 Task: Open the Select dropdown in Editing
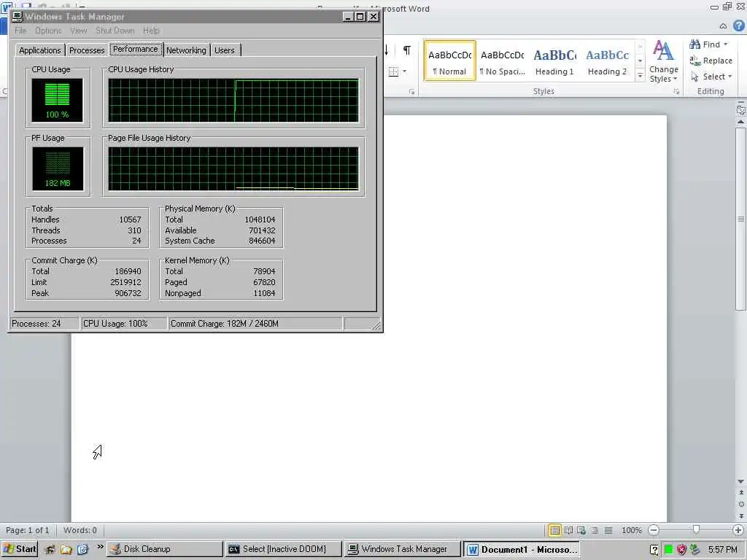711,76
